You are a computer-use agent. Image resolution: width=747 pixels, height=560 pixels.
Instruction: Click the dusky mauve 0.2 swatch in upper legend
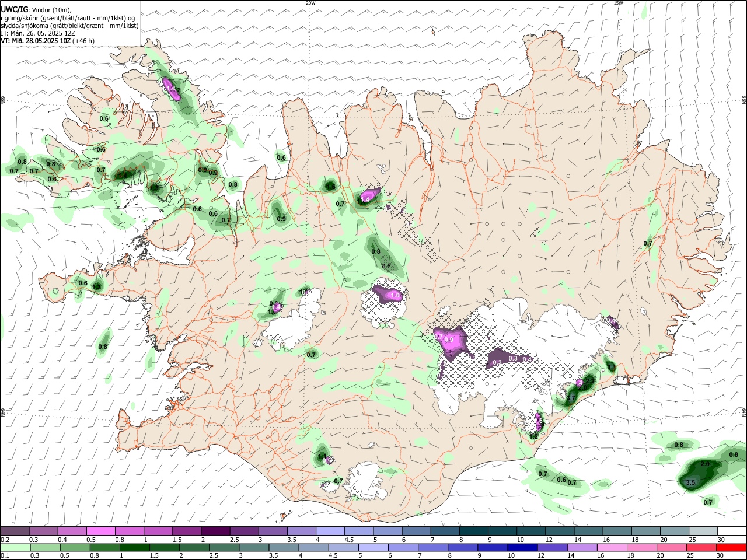15,531
